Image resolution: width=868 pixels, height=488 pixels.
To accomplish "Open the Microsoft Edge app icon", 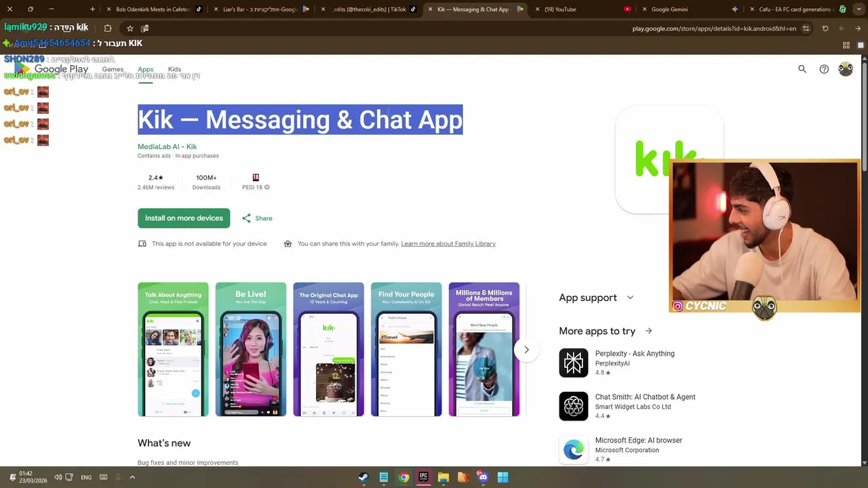I will pyautogui.click(x=574, y=450).
